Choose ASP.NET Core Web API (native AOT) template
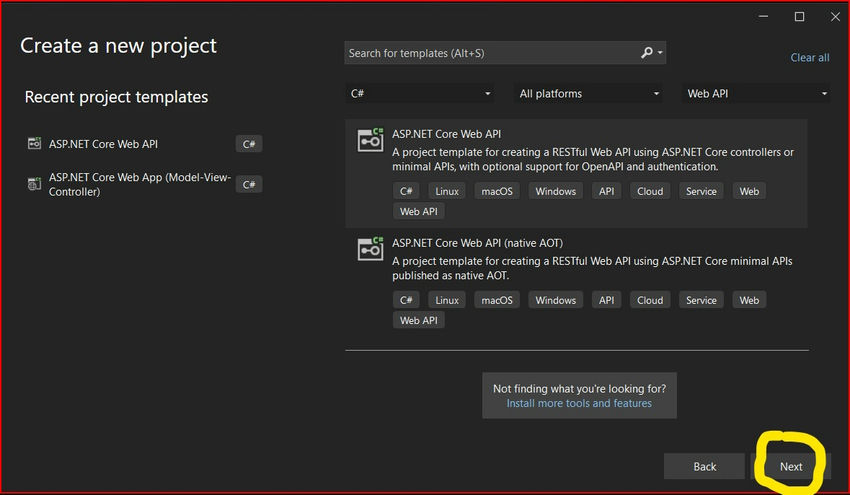The image size is (850, 495). (x=576, y=282)
